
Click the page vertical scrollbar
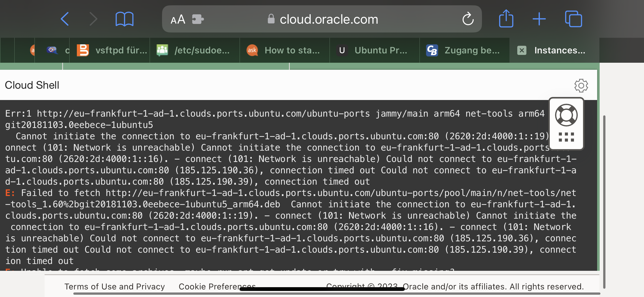[604, 202]
